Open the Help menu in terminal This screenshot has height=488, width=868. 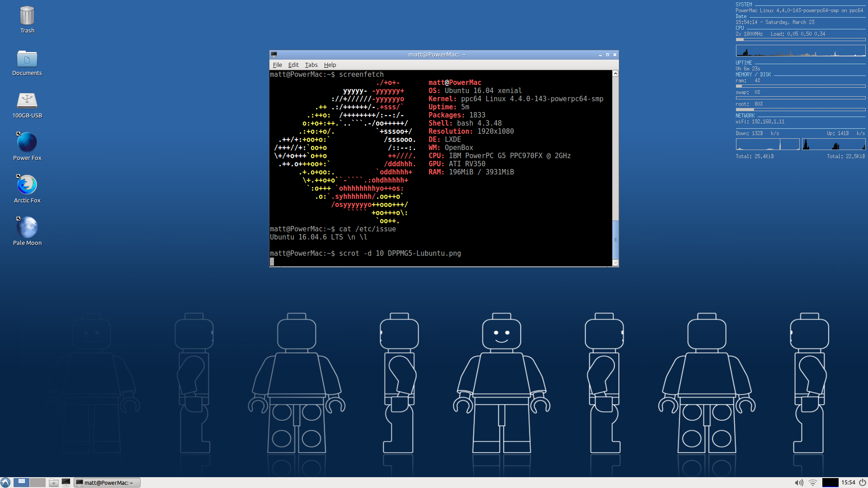pyautogui.click(x=330, y=65)
